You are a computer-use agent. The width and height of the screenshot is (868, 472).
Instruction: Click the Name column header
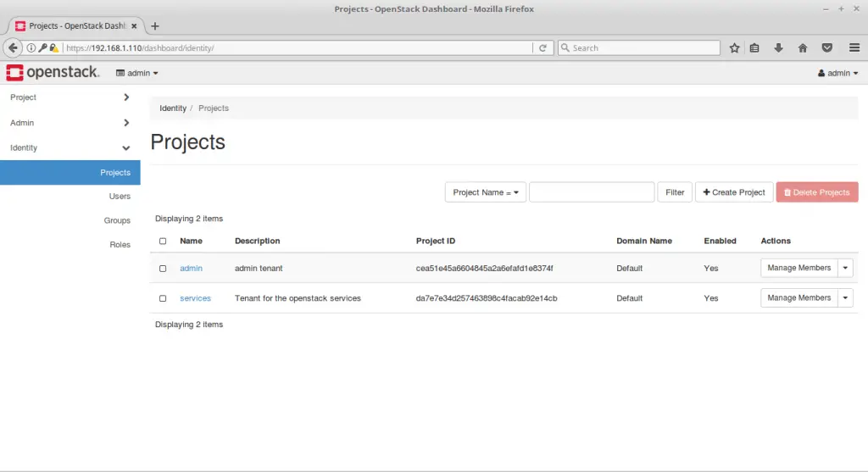pyautogui.click(x=191, y=242)
